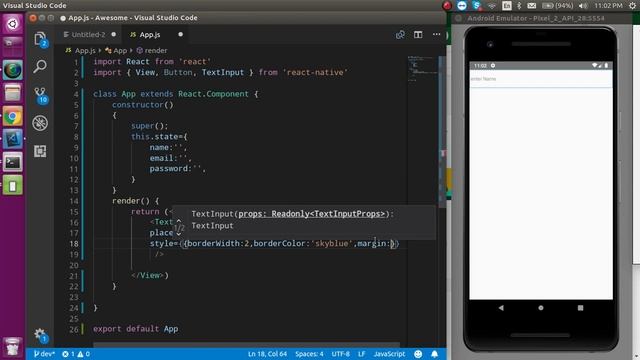Open the TeamViewer tray indicator
This screenshot has width=640, height=360.
point(462,5)
